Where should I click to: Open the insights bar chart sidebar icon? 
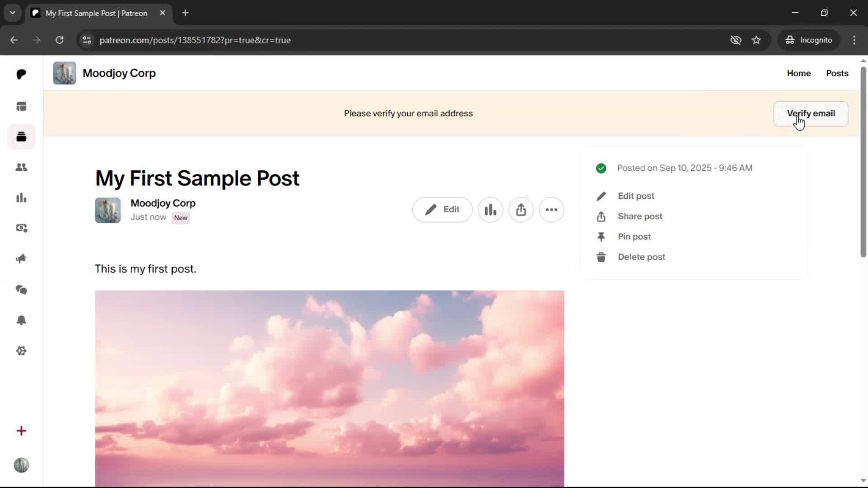21,198
